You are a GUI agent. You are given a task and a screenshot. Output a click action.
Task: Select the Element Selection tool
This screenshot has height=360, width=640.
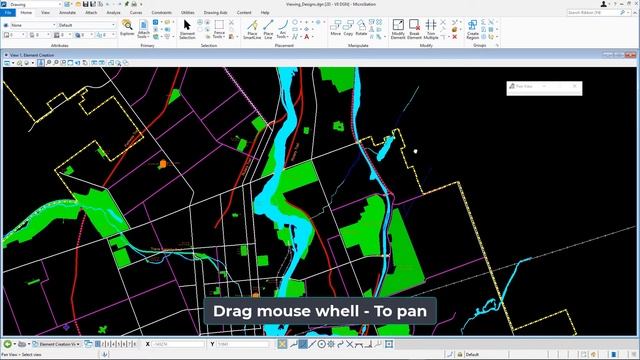pyautogui.click(x=187, y=29)
